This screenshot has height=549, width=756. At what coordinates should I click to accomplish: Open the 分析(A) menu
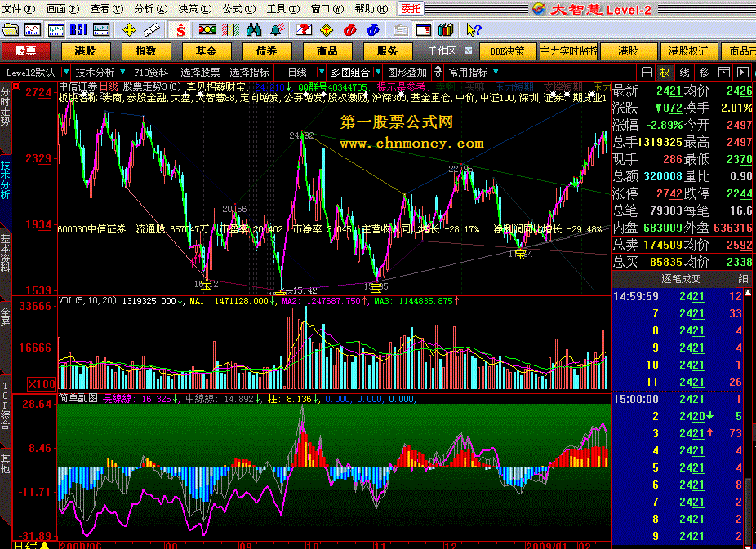click(151, 9)
